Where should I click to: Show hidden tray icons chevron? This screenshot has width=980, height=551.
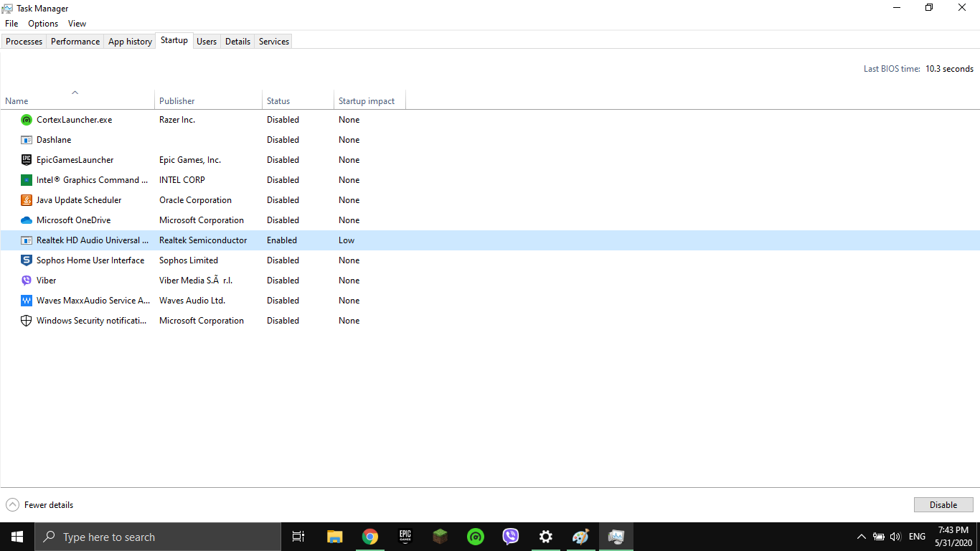[x=862, y=537]
